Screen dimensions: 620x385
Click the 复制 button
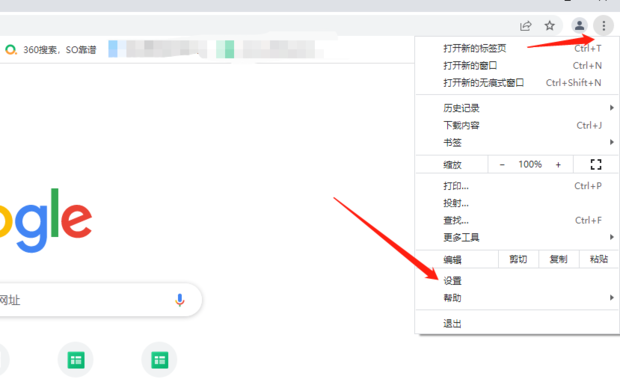click(558, 259)
